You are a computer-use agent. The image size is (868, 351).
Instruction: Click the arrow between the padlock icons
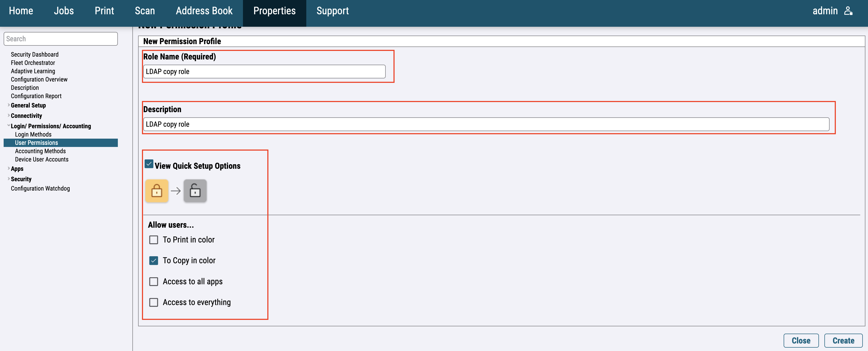pos(175,191)
